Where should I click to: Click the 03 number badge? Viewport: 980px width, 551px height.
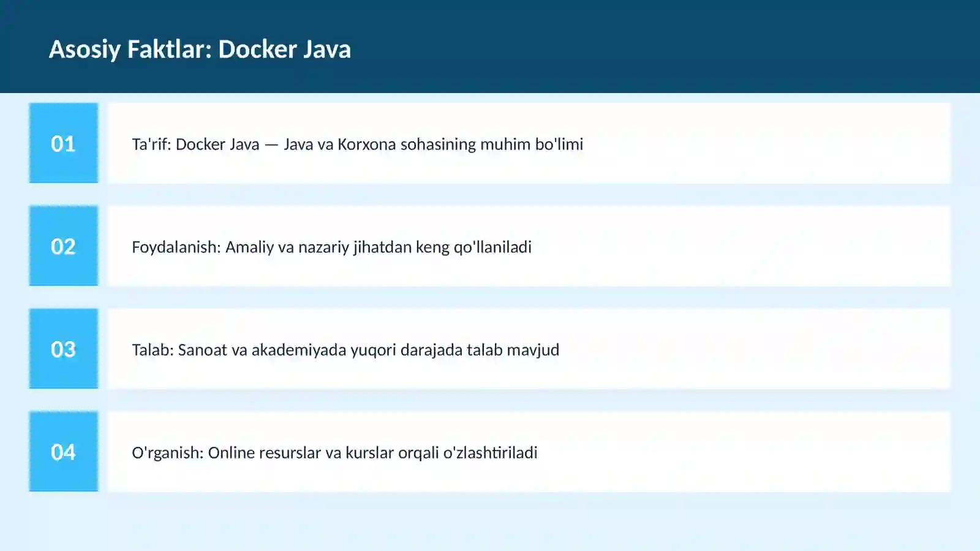pyautogui.click(x=64, y=349)
